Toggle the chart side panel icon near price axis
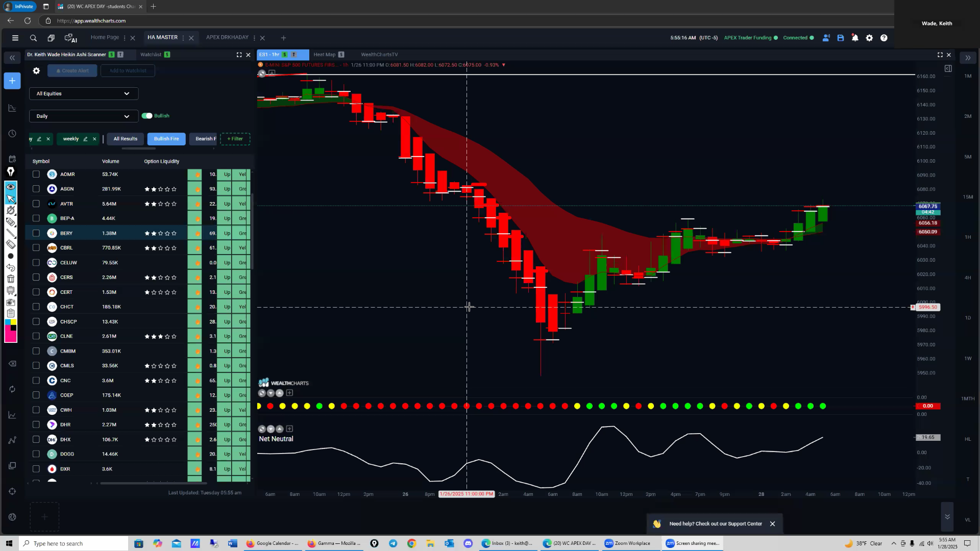Image resolution: width=980 pixels, height=551 pixels. pyautogui.click(x=948, y=68)
